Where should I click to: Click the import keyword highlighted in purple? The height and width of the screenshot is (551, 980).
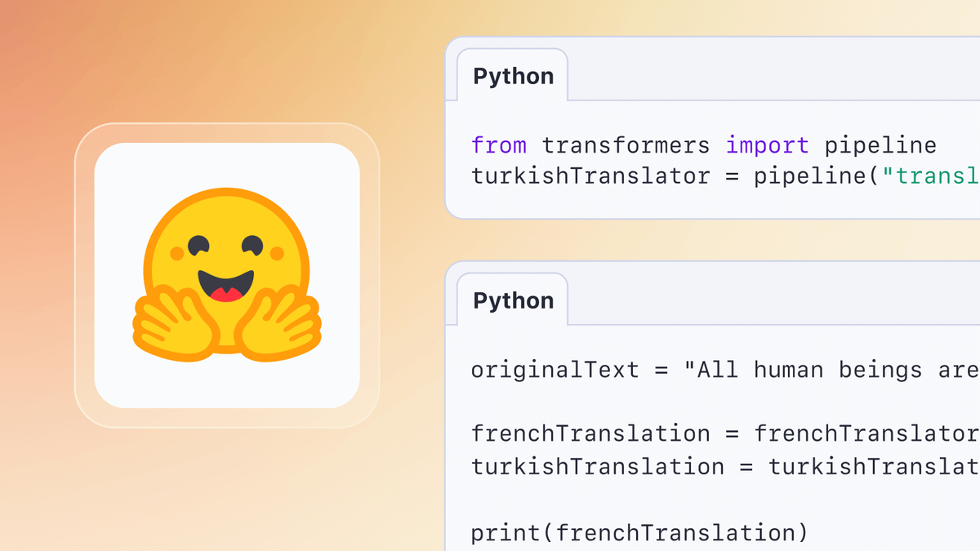[x=767, y=145]
